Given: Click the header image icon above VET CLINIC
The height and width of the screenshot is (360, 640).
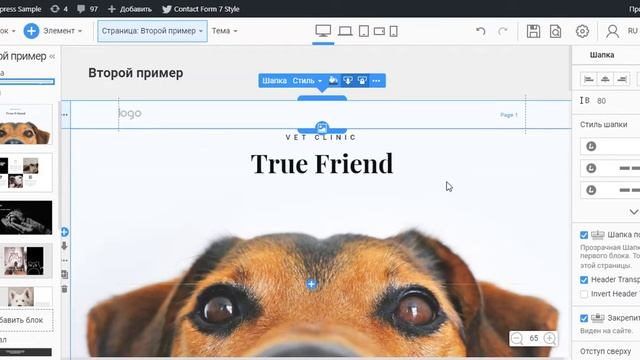Looking at the screenshot, I should [x=322, y=127].
